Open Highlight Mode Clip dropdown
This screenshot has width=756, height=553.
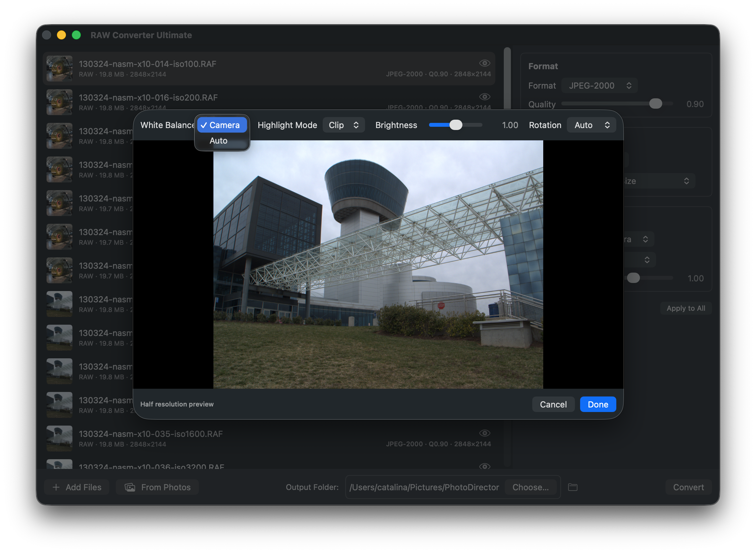343,125
